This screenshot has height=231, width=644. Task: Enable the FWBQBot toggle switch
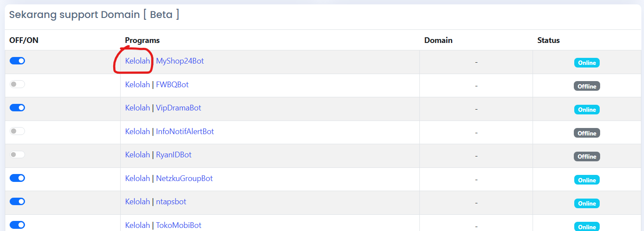(17, 84)
